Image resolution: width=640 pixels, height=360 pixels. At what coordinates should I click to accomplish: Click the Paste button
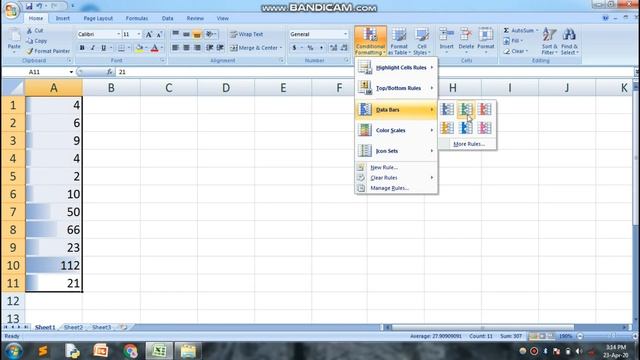click(14, 41)
